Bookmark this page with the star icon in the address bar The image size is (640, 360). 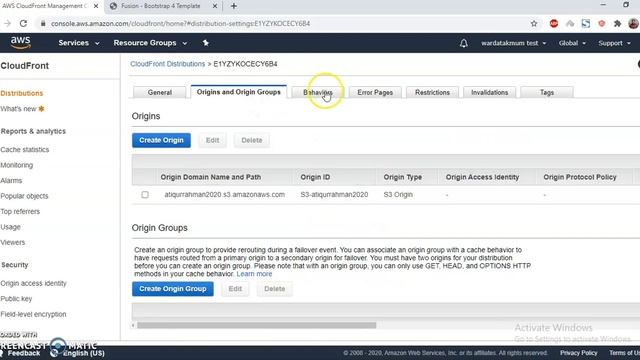tap(534, 24)
